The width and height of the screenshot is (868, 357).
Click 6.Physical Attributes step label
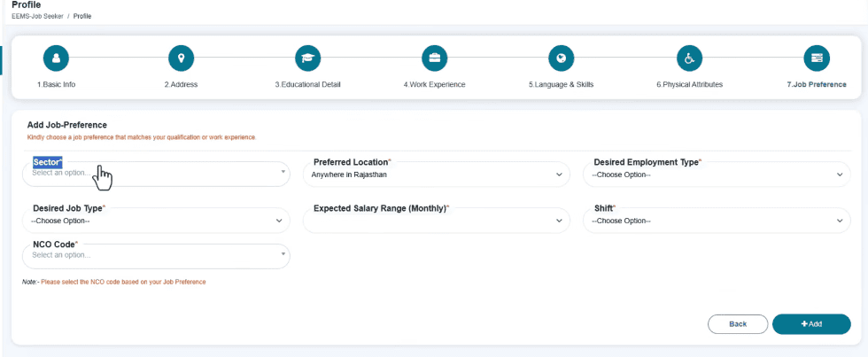(x=690, y=85)
